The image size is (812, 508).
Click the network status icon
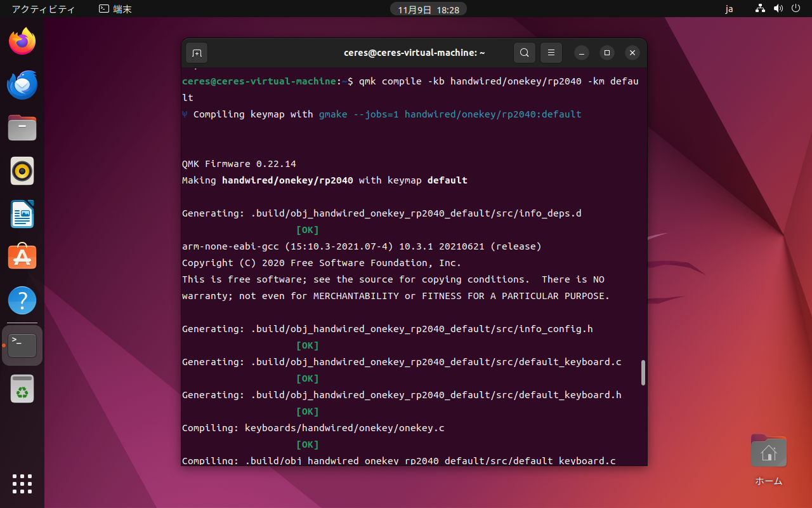pyautogui.click(x=760, y=9)
